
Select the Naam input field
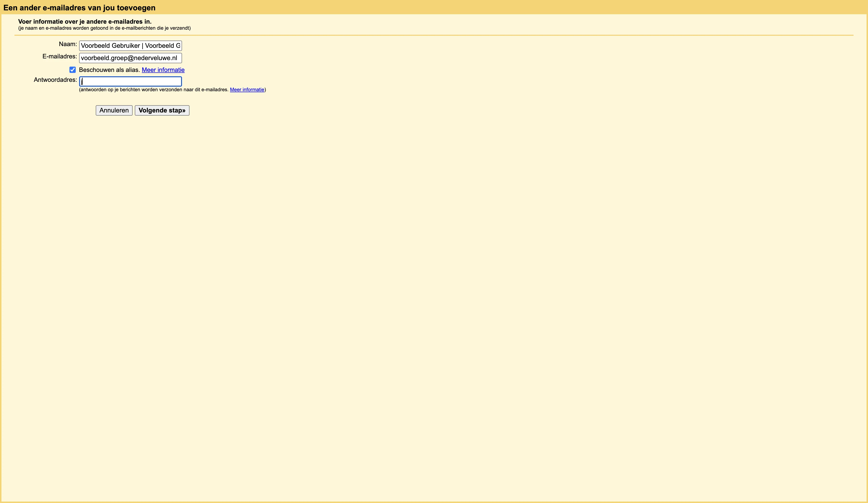point(130,45)
